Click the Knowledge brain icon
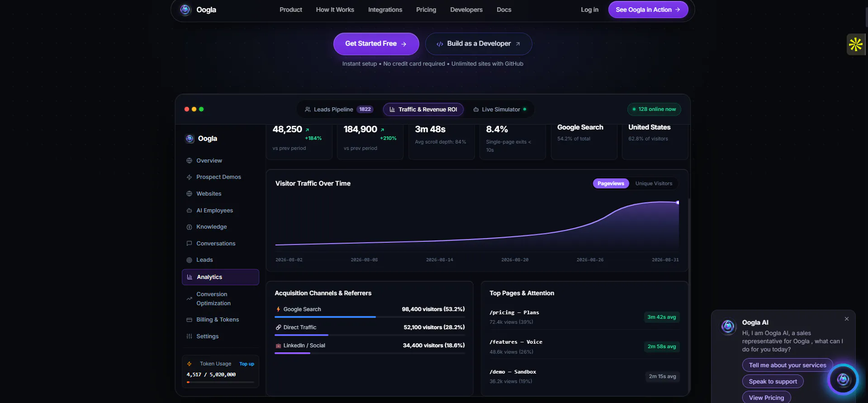 pos(189,227)
